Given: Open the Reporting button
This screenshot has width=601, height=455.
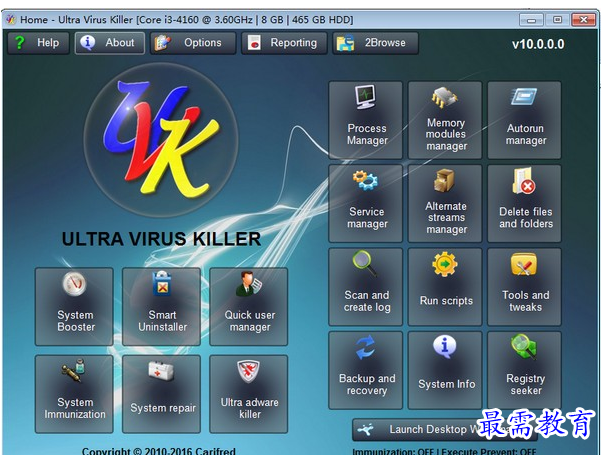Looking at the screenshot, I should pyautogui.click(x=284, y=43).
